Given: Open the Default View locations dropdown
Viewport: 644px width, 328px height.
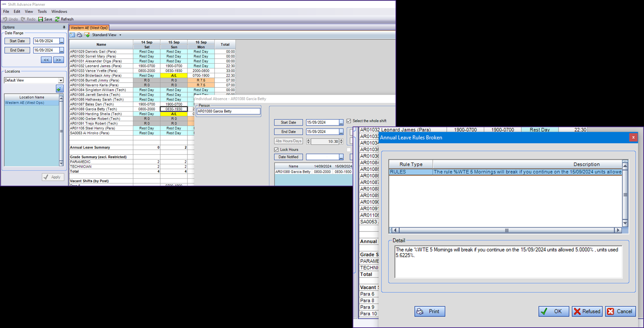Looking at the screenshot, I should pos(61,80).
